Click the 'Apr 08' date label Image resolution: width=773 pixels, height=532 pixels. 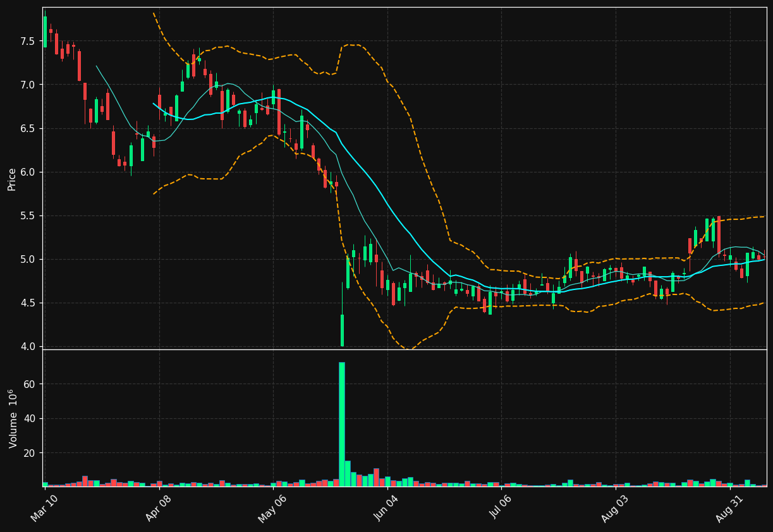159,508
